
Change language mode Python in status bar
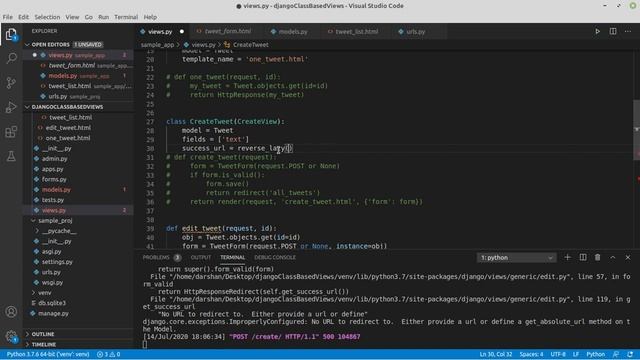click(x=596, y=354)
